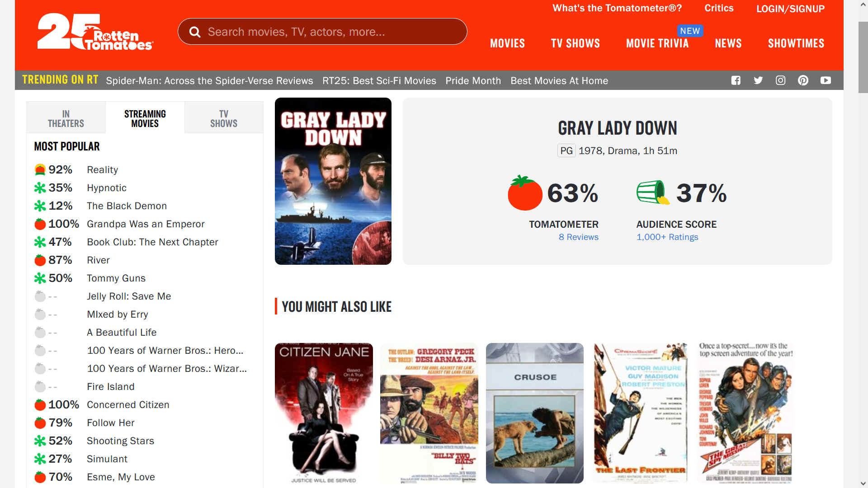Open the Pinterest social icon
Screen dimensions: 868x488
click(x=803, y=80)
